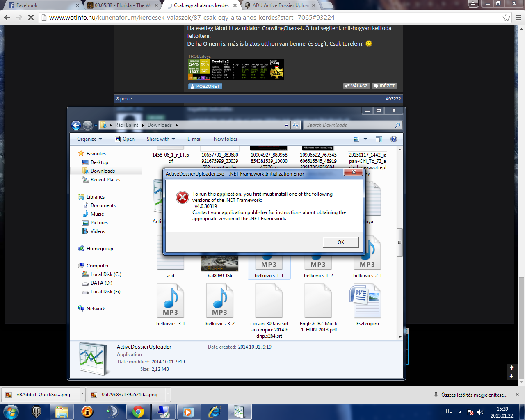Viewport: 525px width, 420px height.
Task: Click the Explorer back arrow button
Action: click(76, 125)
